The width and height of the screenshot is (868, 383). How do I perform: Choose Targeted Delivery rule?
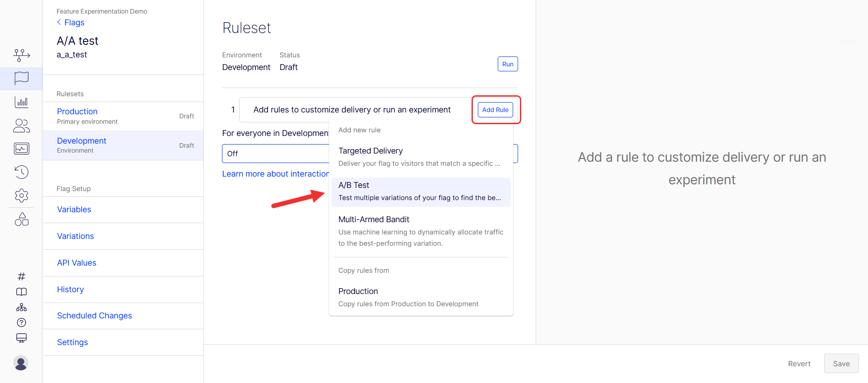(x=421, y=157)
